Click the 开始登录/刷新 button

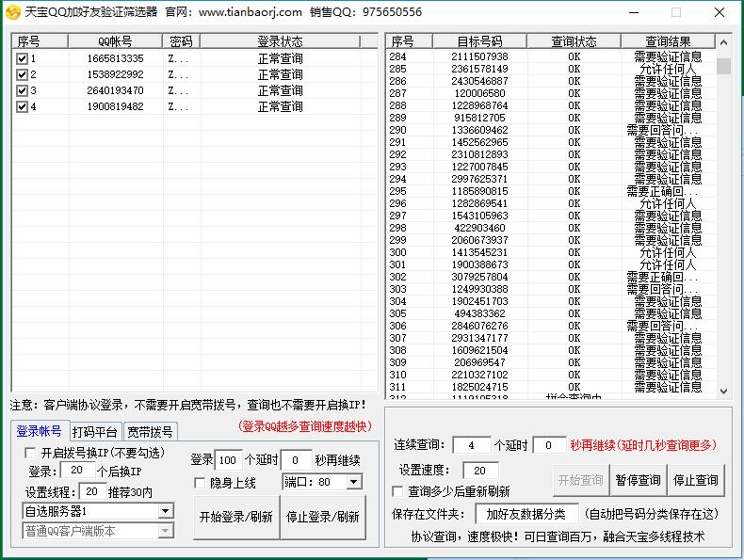236,518
